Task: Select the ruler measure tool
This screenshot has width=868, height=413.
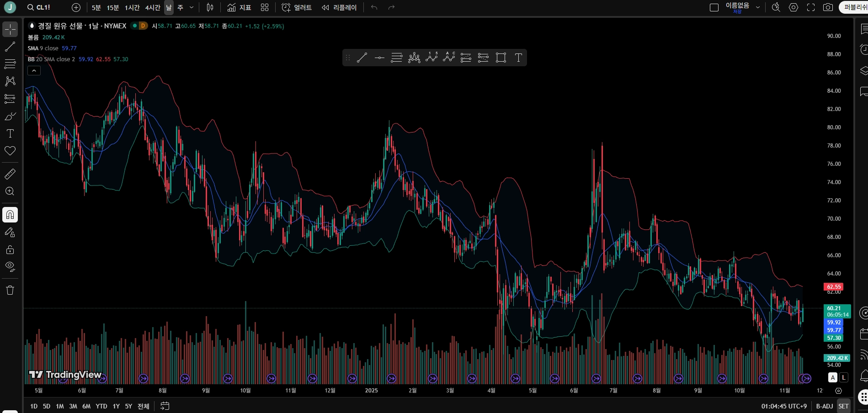Action: (10, 174)
